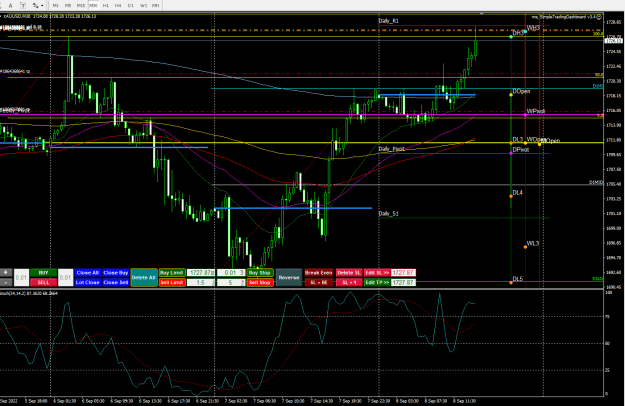Click the Daily_S1 level label
This screenshot has height=406, width=625.
388,214
